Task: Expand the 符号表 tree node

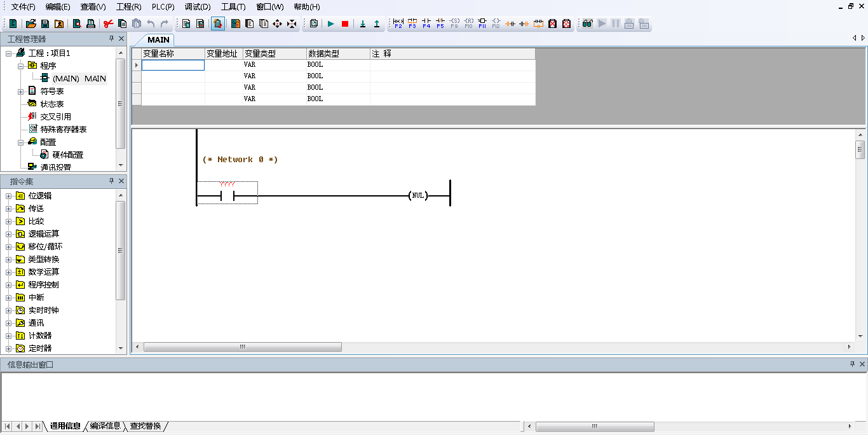Action: pos(21,92)
